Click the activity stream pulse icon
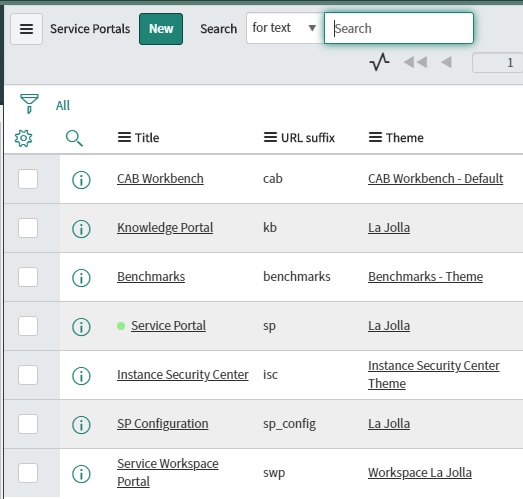The width and height of the screenshot is (523, 499). pos(379,62)
